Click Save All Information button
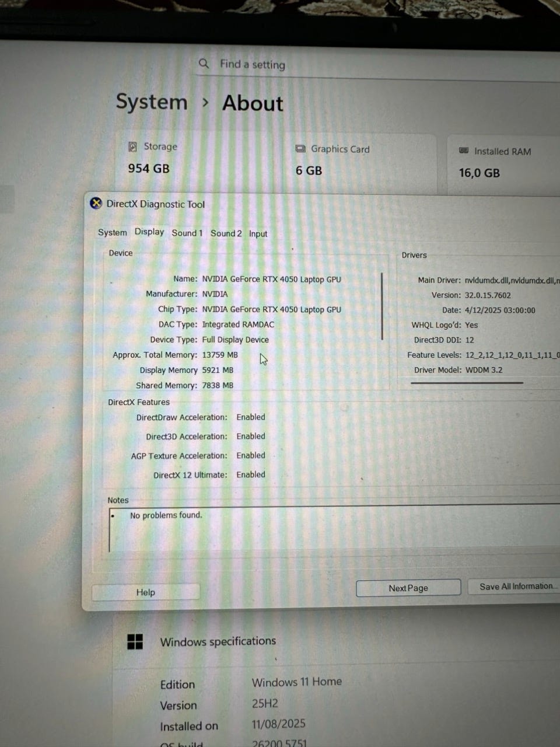The width and height of the screenshot is (560, 747). tap(514, 587)
